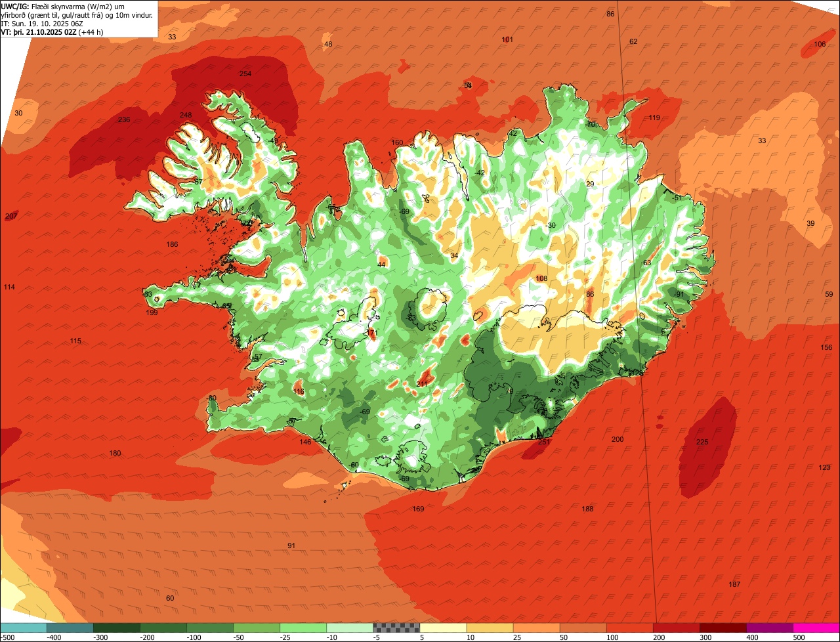Click the initial time text 'IT: Sun. 19. 10. 2025 06Z'
Image resolution: width=840 pixels, height=642 pixels.
(42, 23)
